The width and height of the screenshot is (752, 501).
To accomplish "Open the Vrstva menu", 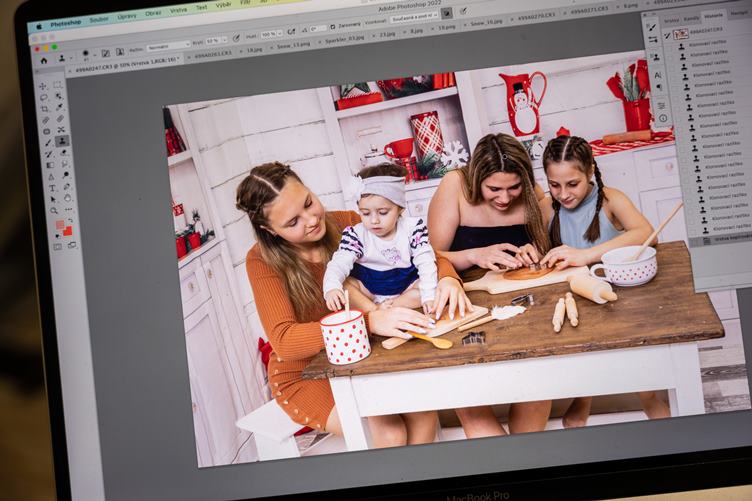I will pos(178,10).
